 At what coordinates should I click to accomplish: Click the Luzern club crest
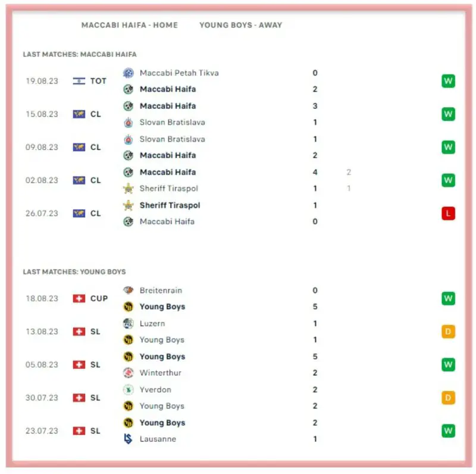128,324
